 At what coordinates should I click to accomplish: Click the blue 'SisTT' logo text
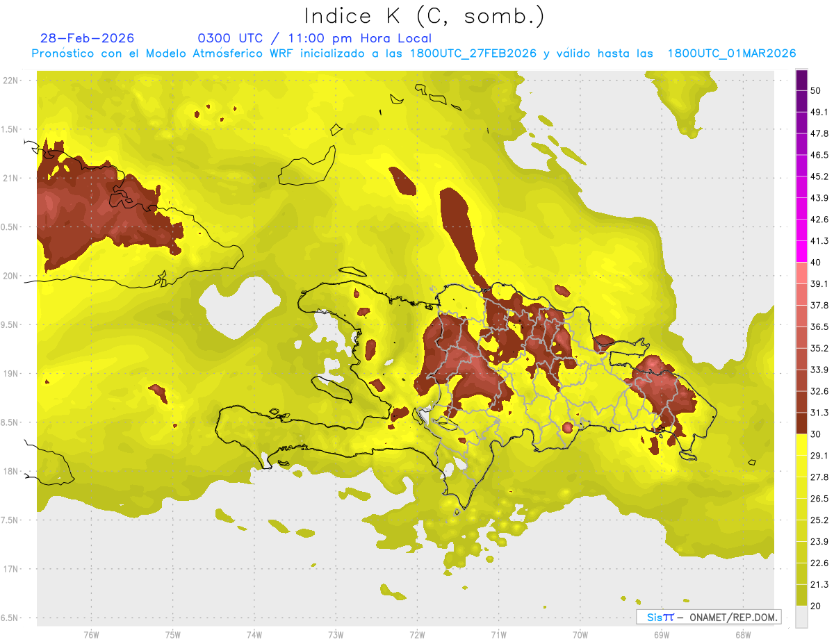[x=660, y=617]
